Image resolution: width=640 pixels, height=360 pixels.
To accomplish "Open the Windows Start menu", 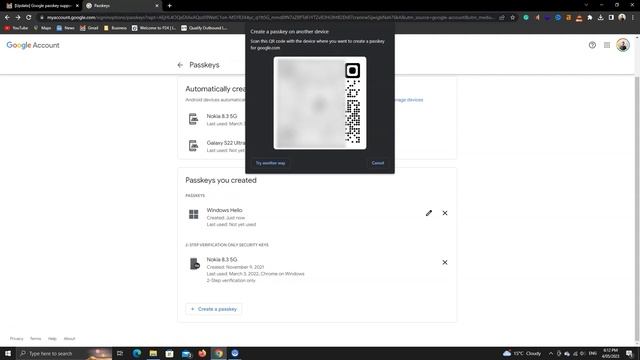I will 8,353.
